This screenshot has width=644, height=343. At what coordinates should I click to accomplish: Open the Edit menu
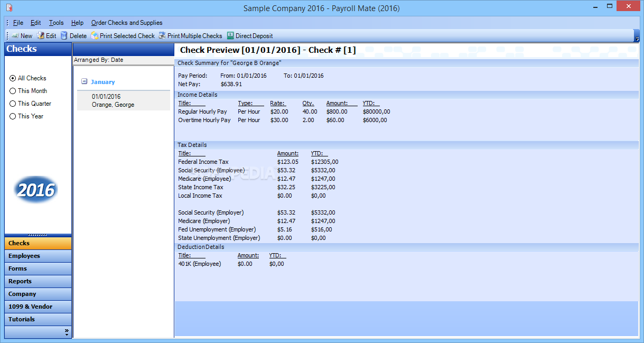coord(35,23)
